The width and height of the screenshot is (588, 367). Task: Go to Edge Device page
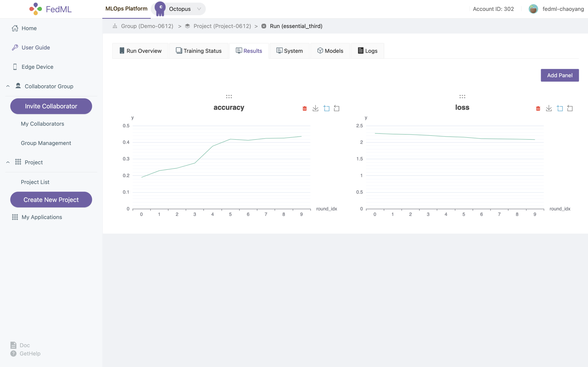[x=37, y=67]
